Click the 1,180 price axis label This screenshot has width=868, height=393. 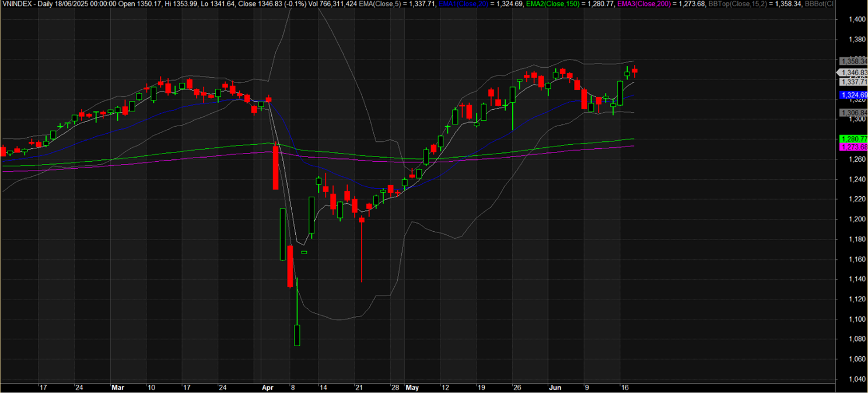coord(857,239)
